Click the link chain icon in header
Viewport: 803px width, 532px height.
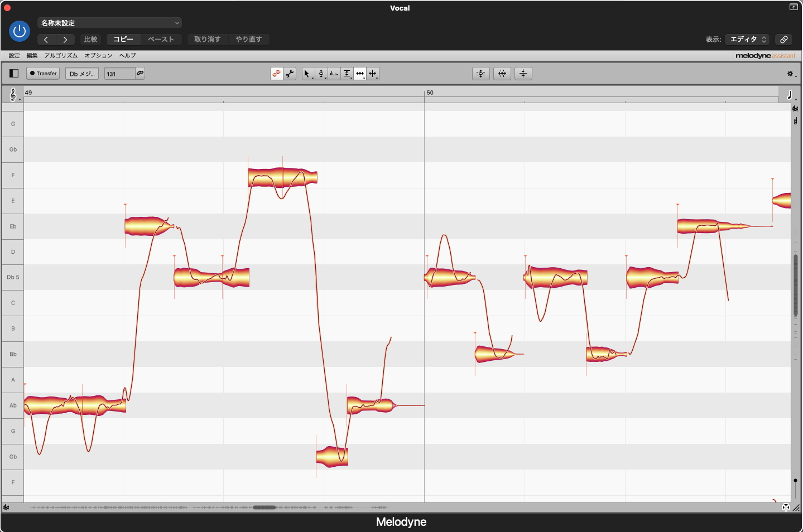pos(784,40)
